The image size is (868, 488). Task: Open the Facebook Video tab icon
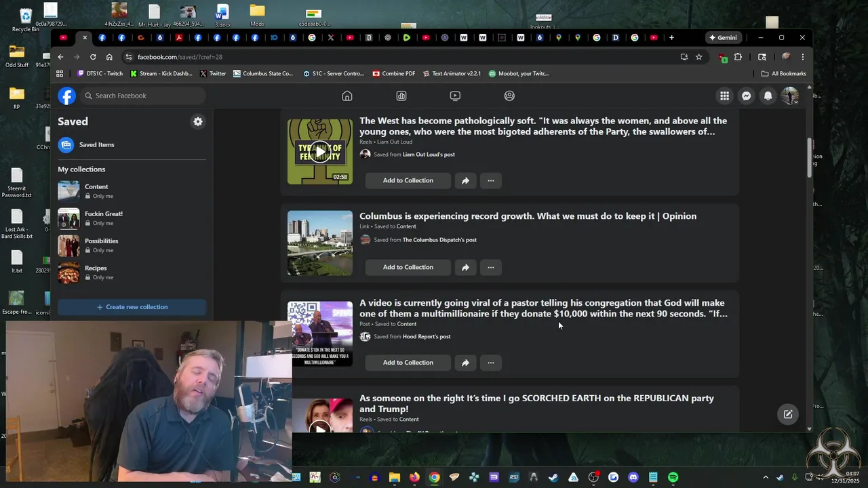455,96
